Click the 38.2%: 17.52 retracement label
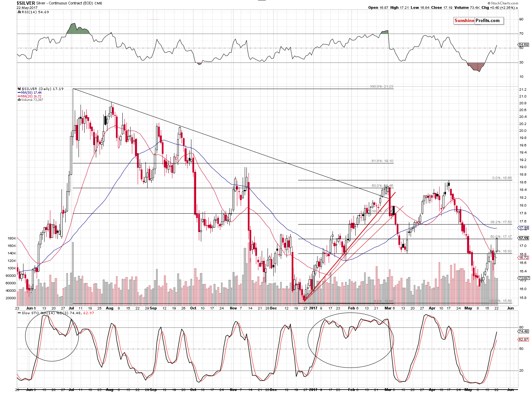 [501, 222]
